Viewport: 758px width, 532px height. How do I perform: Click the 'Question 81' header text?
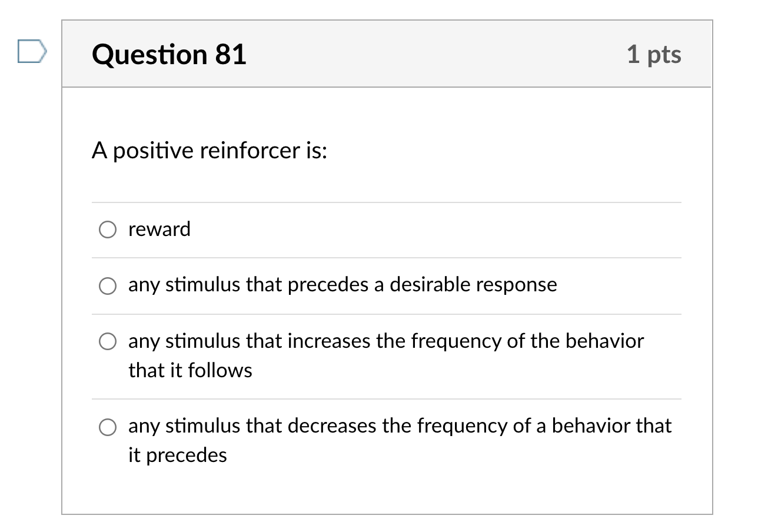pyautogui.click(x=170, y=55)
